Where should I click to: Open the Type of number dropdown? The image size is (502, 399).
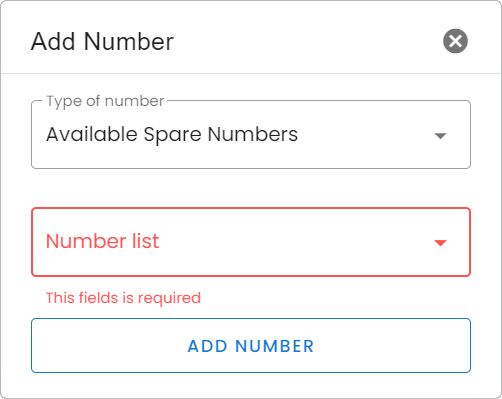click(x=251, y=135)
